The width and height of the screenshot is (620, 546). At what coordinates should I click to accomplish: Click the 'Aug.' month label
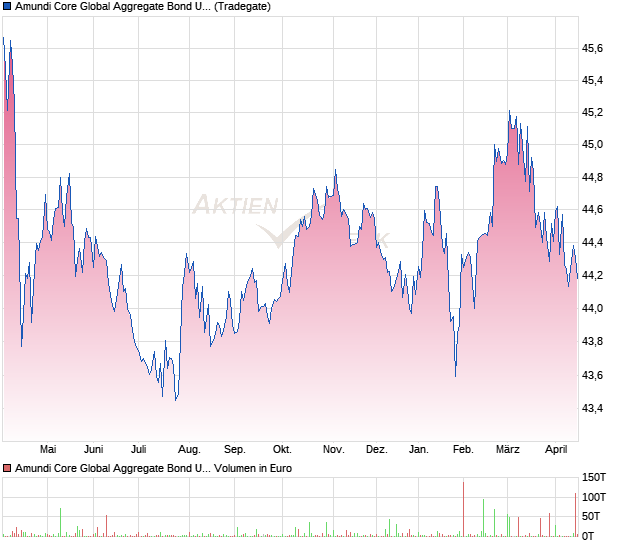[189, 450]
